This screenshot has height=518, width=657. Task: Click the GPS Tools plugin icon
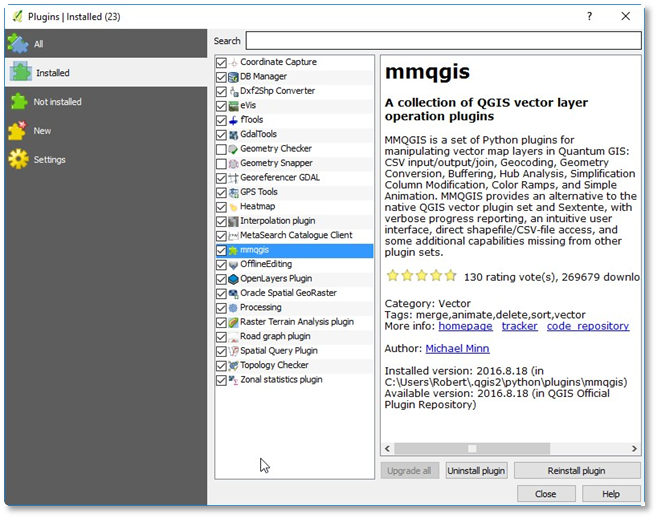coord(233,192)
